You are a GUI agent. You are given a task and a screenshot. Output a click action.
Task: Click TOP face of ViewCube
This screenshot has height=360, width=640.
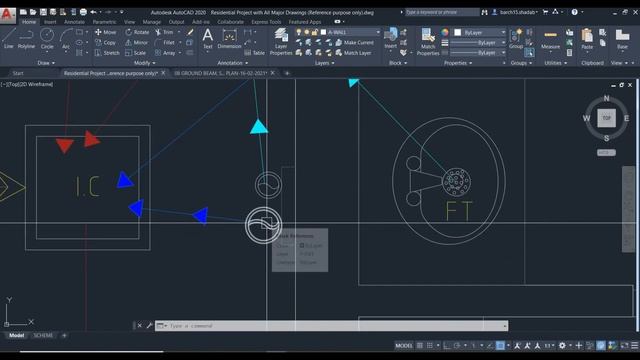607,118
